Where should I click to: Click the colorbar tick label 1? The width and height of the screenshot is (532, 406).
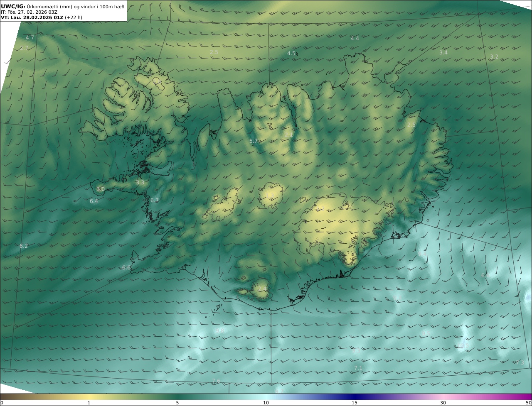[89, 403]
